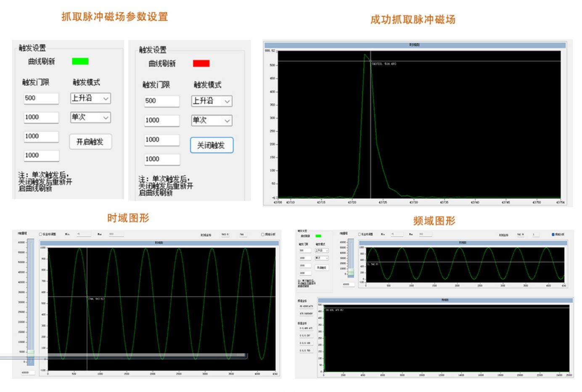The width and height of the screenshot is (582, 392).
Task: Toggle 纵坐标调整 checkbox in frequency-domain panel
Action: coord(360,234)
